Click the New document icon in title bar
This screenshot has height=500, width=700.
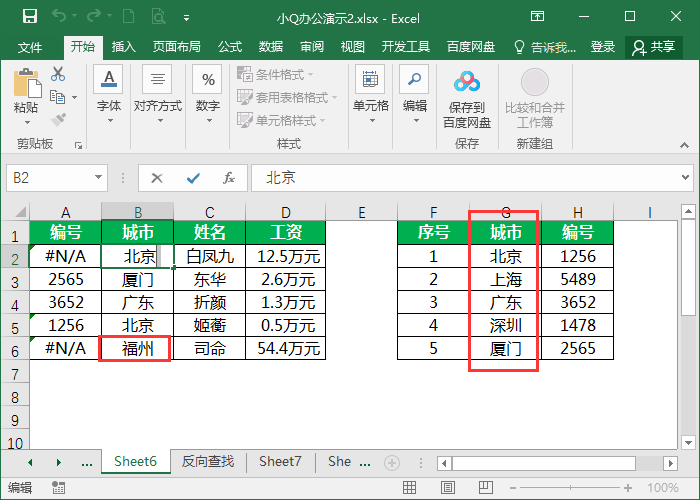[x=129, y=17]
